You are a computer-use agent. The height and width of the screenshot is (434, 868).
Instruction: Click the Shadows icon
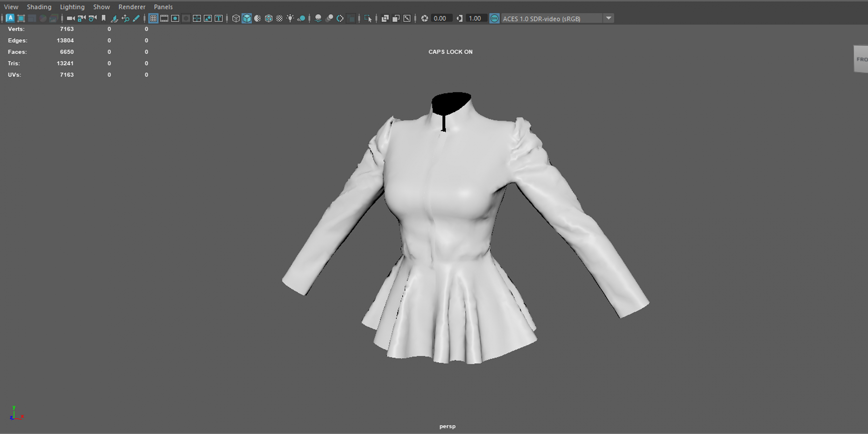(x=301, y=18)
